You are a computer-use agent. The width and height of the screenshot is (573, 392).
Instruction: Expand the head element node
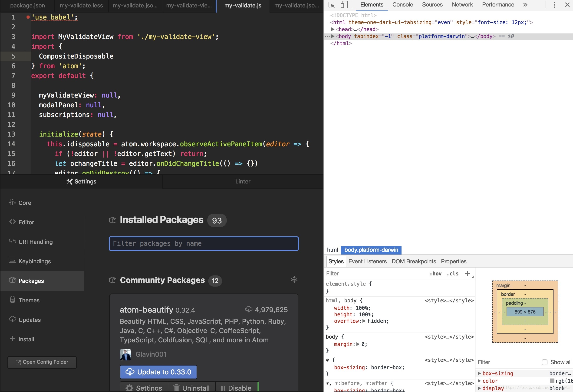click(333, 29)
